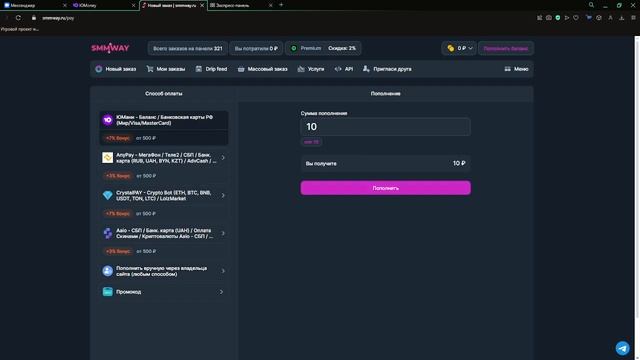Expand the Промокод row chevron

pyautogui.click(x=221, y=292)
